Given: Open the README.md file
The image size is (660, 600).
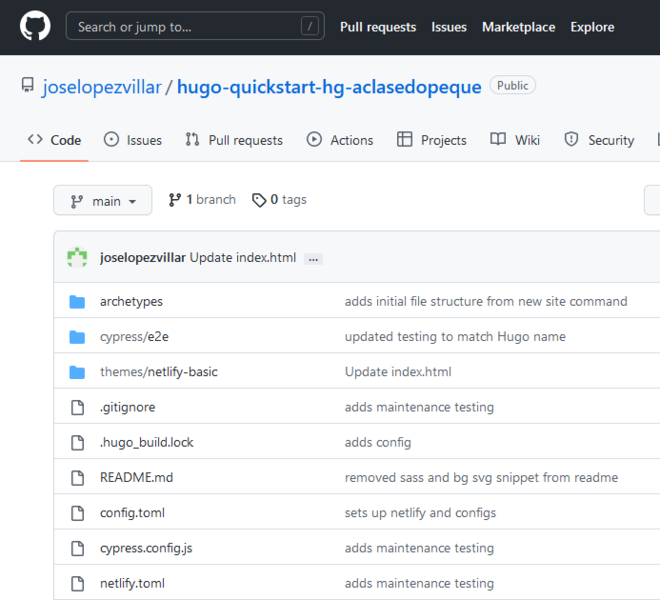Looking at the screenshot, I should click(x=136, y=477).
